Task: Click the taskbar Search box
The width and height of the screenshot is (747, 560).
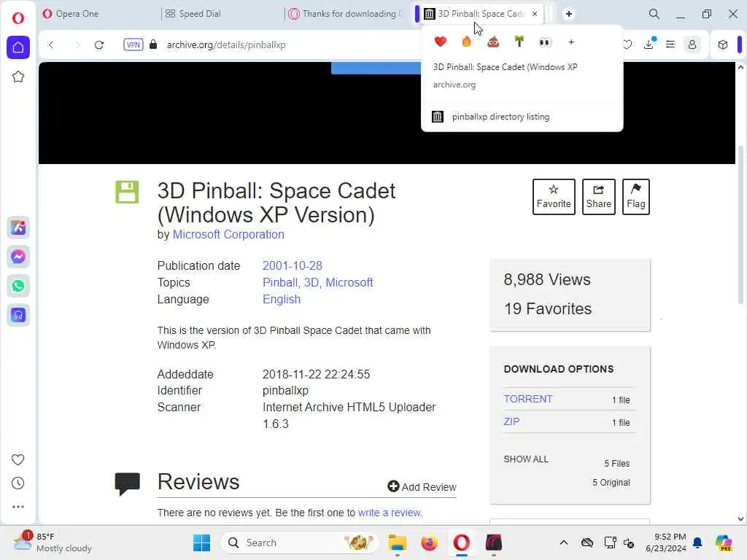Action: click(x=300, y=542)
